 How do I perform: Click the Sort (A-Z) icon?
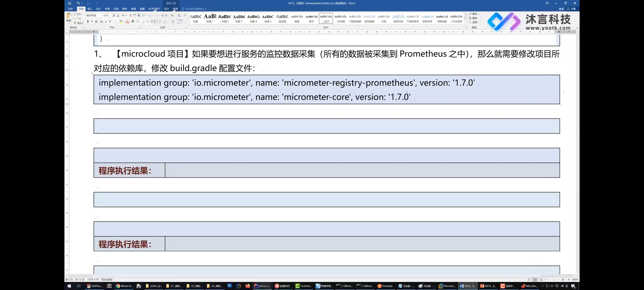(179, 16)
